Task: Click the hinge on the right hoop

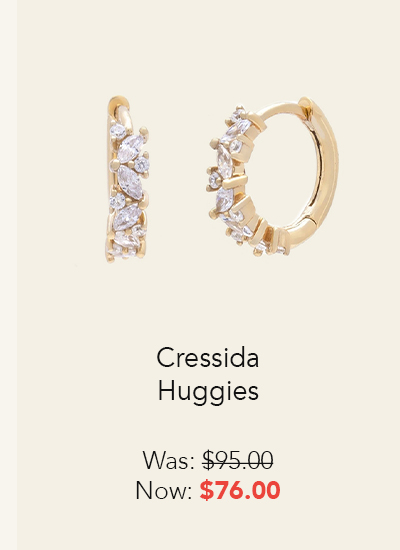Action: click(x=308, y=220)
